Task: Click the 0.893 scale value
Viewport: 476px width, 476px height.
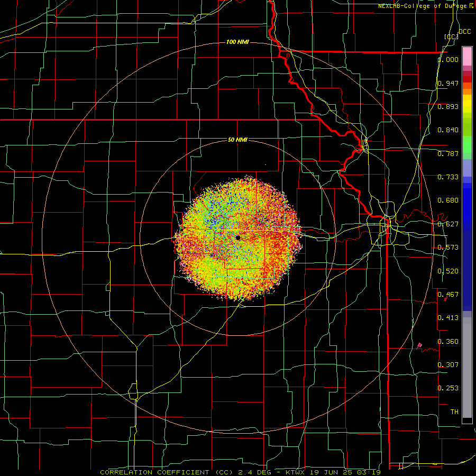Action: (448, 106)
